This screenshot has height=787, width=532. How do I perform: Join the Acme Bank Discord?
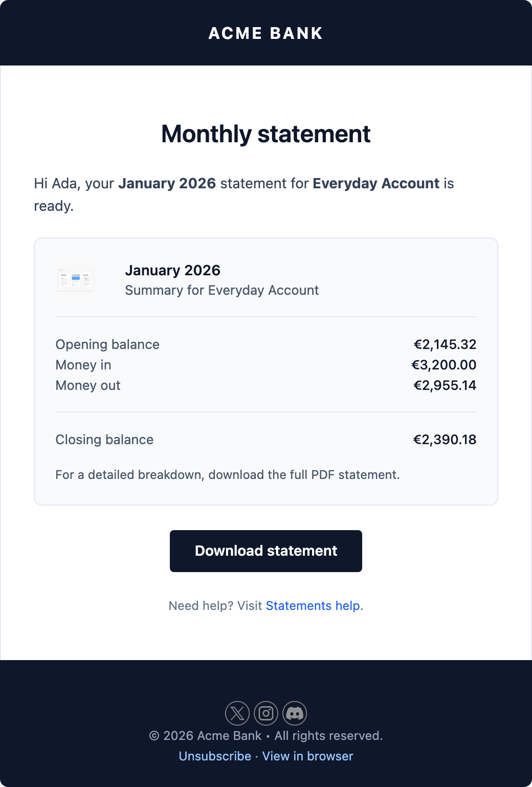click(295, 713)
